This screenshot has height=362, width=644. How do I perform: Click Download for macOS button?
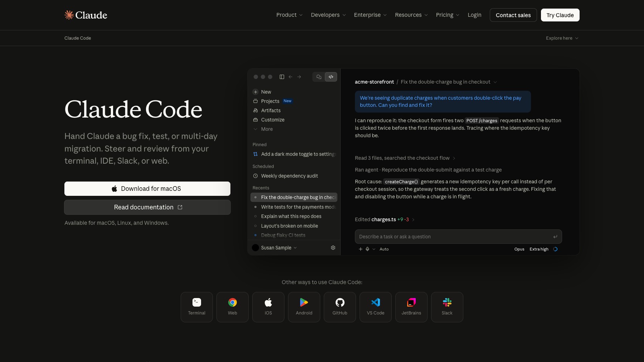(147, 189)
